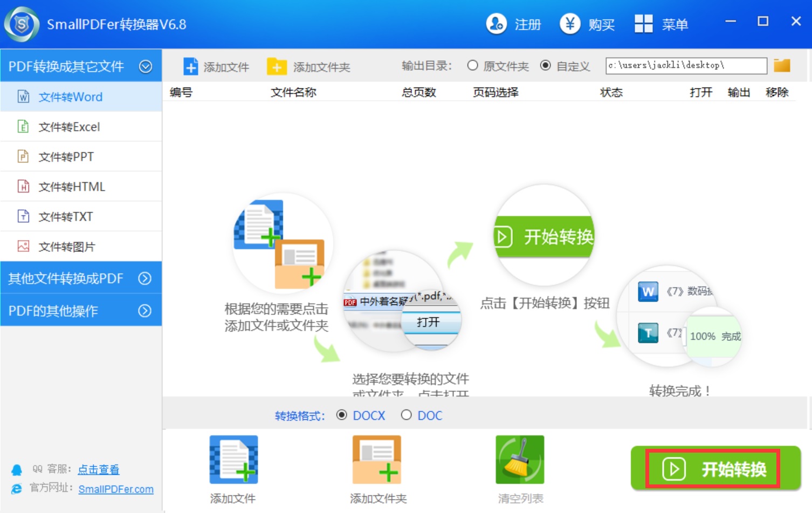Select 文件转TXT in the sidebar

81,216
